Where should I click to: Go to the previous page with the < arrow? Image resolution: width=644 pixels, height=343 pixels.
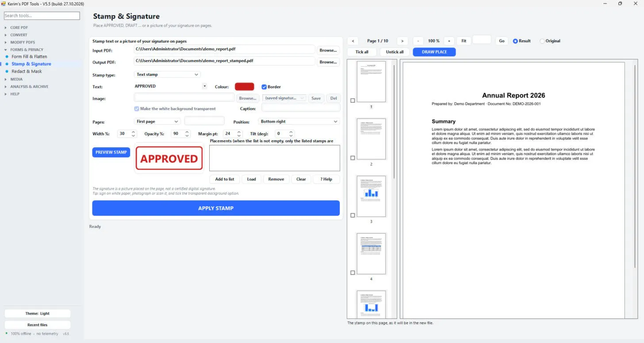point(353,41)
